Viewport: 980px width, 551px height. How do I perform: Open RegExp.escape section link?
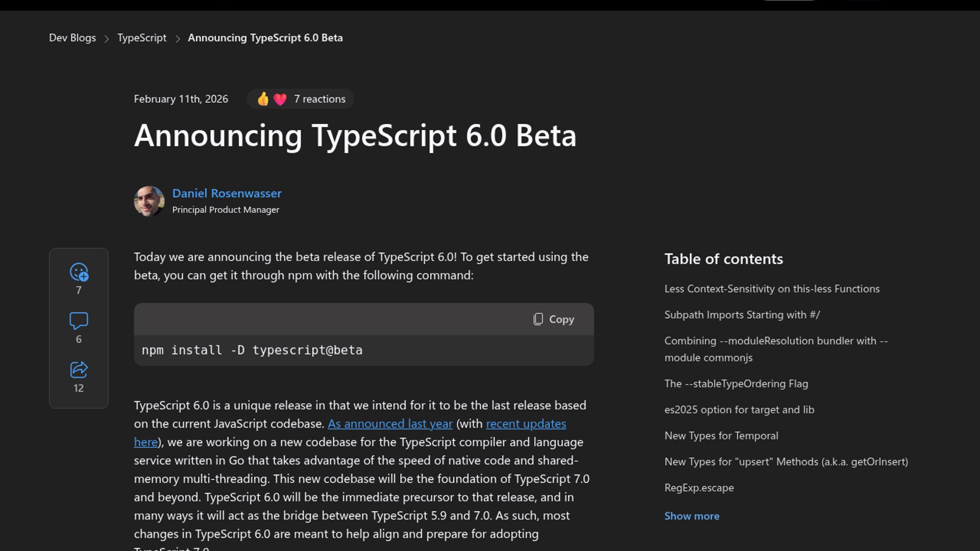(x=699, y=488)
